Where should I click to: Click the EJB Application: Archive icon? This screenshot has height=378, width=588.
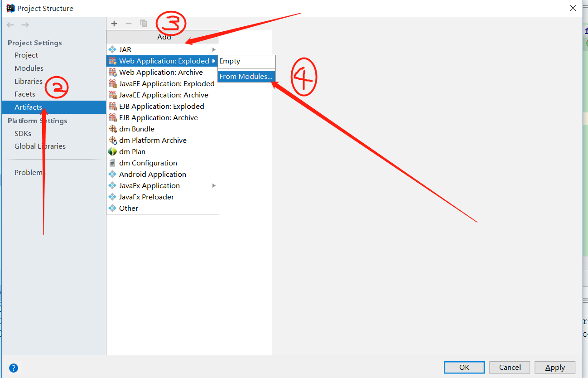[x=112, y=117]
